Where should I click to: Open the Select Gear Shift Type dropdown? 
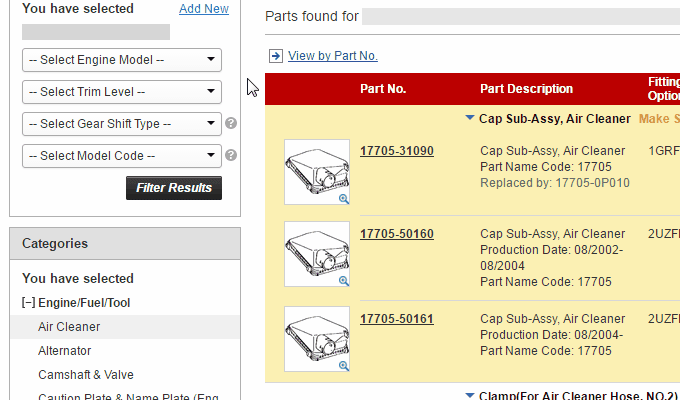click(x=121, y=124)
